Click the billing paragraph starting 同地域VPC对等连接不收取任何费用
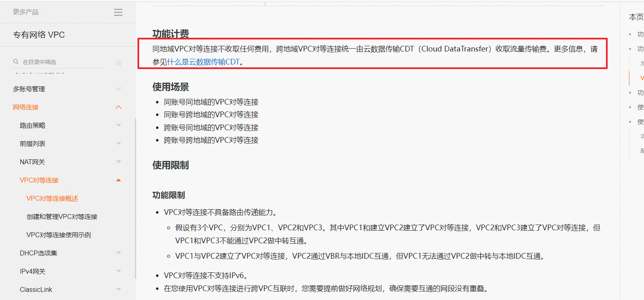 375,55
